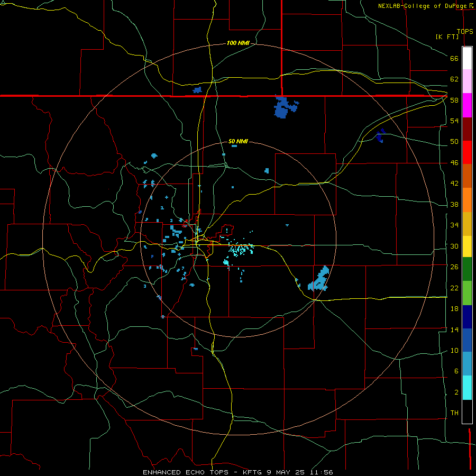Click the dark red legend color band
The height and width of the screenshot is (476, 476).
click(x=467, y=129)
